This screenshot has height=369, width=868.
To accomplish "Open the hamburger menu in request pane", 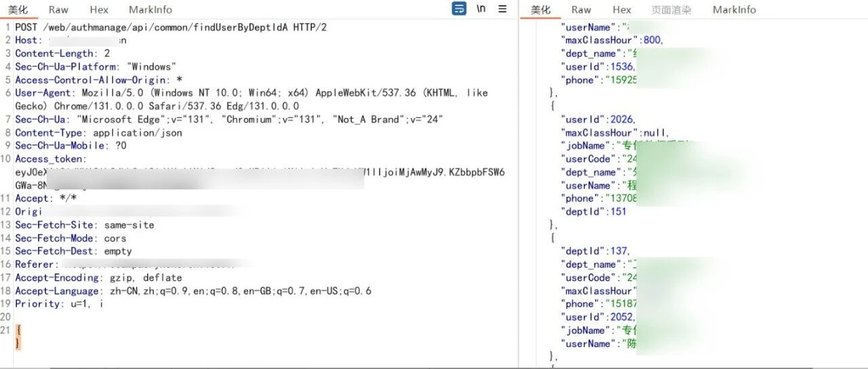I will coord(502,9).
